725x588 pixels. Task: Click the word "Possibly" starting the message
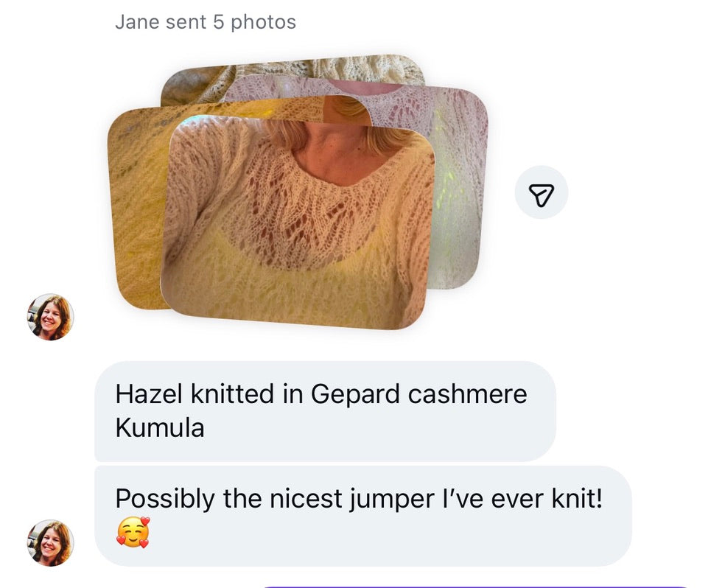click(x=165, y=500)
